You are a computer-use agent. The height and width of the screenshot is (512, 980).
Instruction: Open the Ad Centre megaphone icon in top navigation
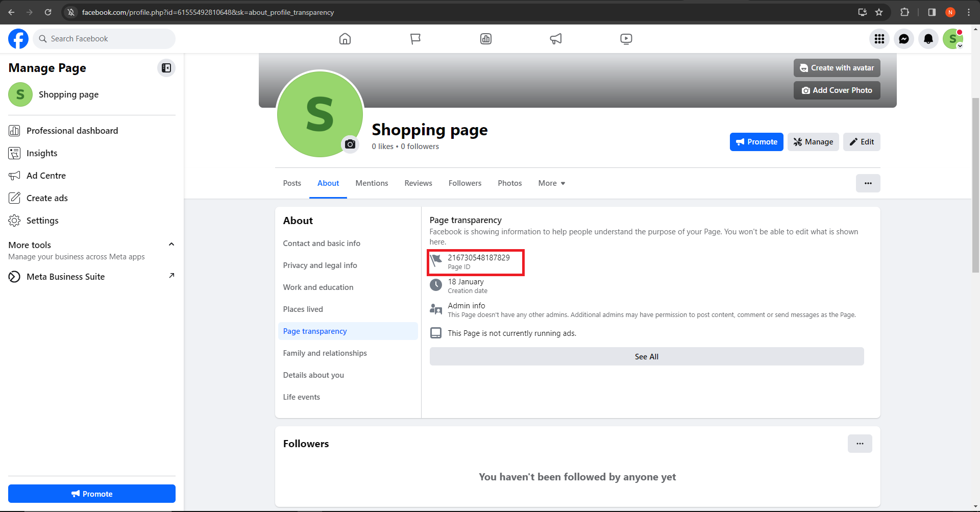(556, 39)
